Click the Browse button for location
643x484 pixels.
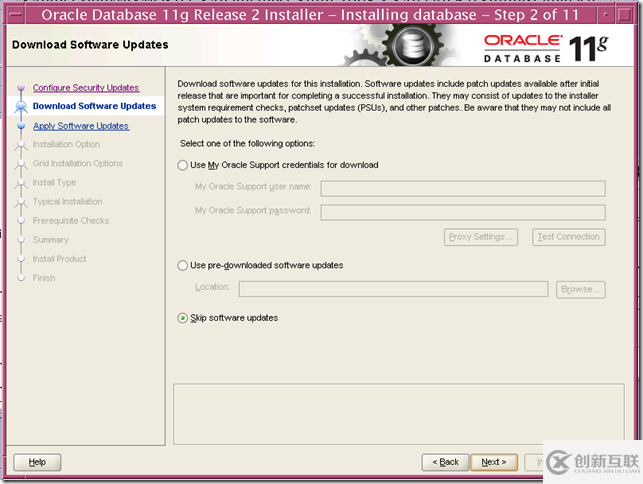580,290
